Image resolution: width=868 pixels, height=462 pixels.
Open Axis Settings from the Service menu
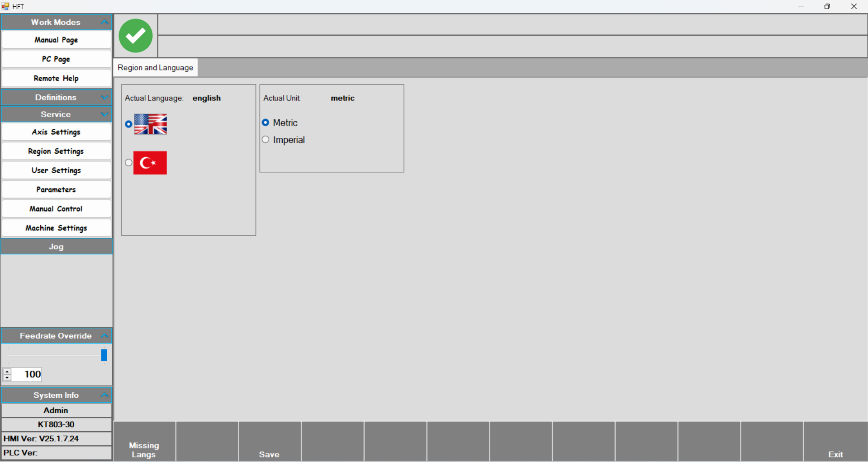click(x=56, y=132)
